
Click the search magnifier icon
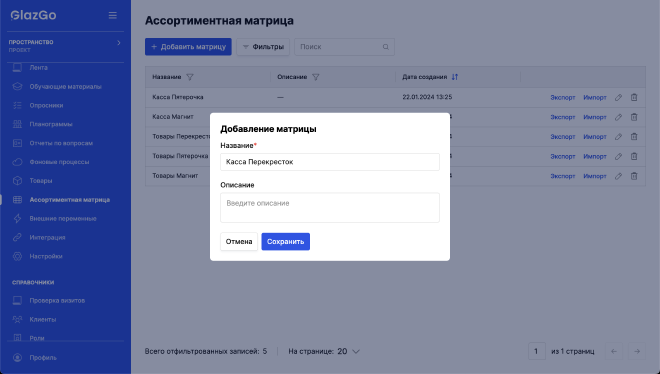(x=386, y=47)
